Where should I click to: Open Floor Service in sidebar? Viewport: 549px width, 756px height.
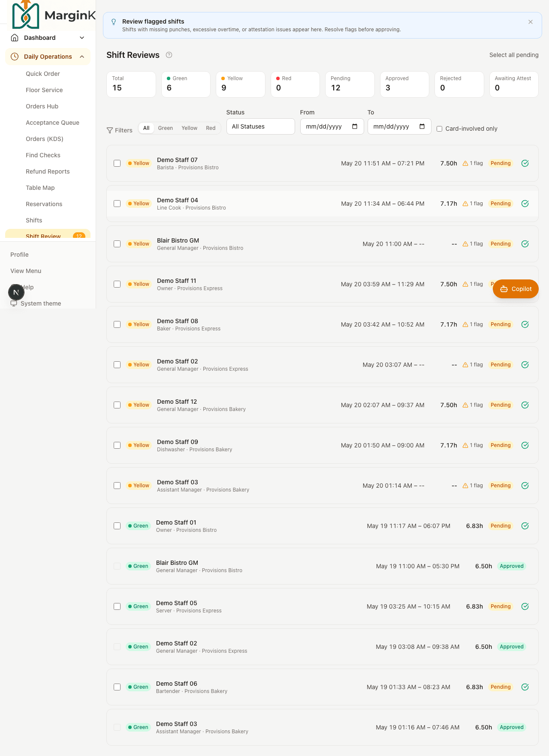point(44,90)
